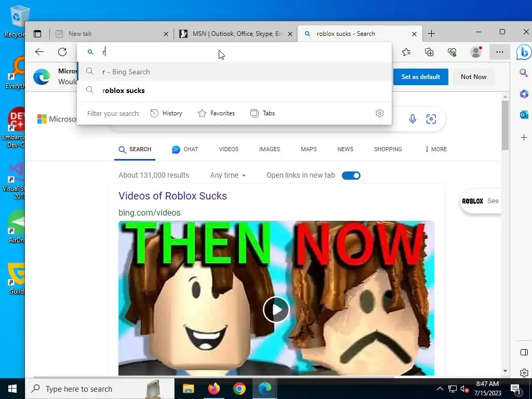Open Bing Chat sidebar icon
The width and height of the screenshot is (532, 399).
pyautogui.click(x=524, y=52)
